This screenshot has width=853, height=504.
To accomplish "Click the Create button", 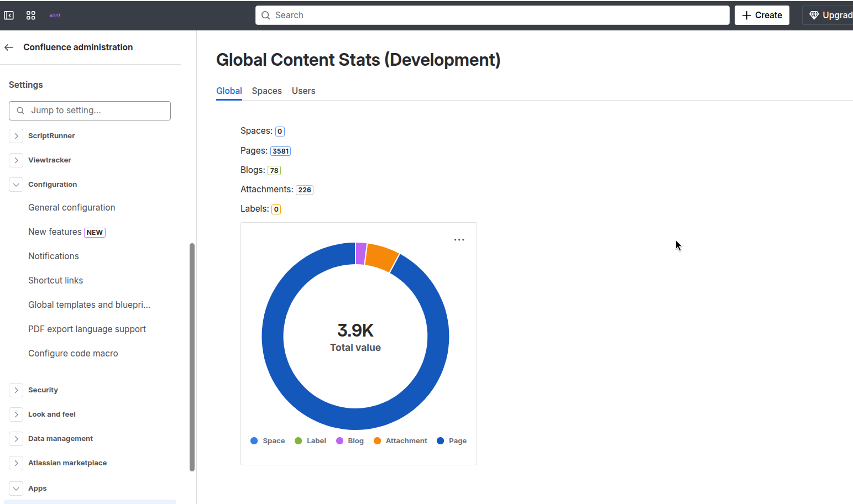I will coord(761,15).
